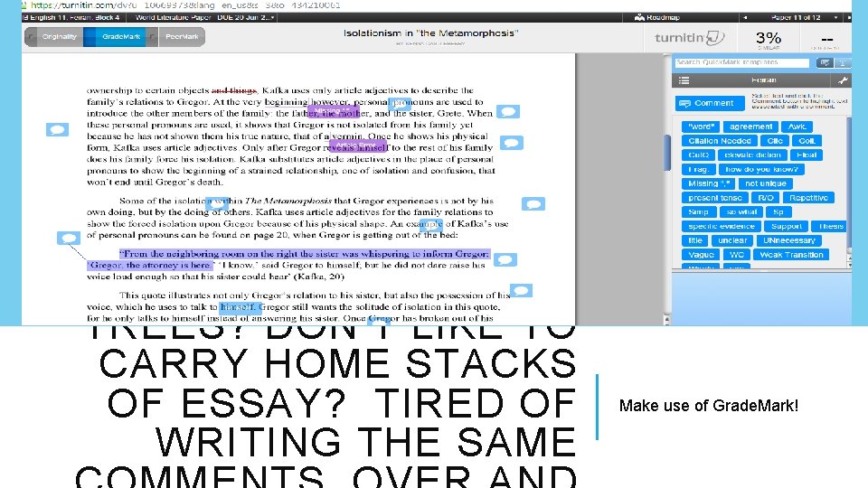Screen dimensions: 868x488
Task: Open the Roadmap link
Action: [657, 18]
